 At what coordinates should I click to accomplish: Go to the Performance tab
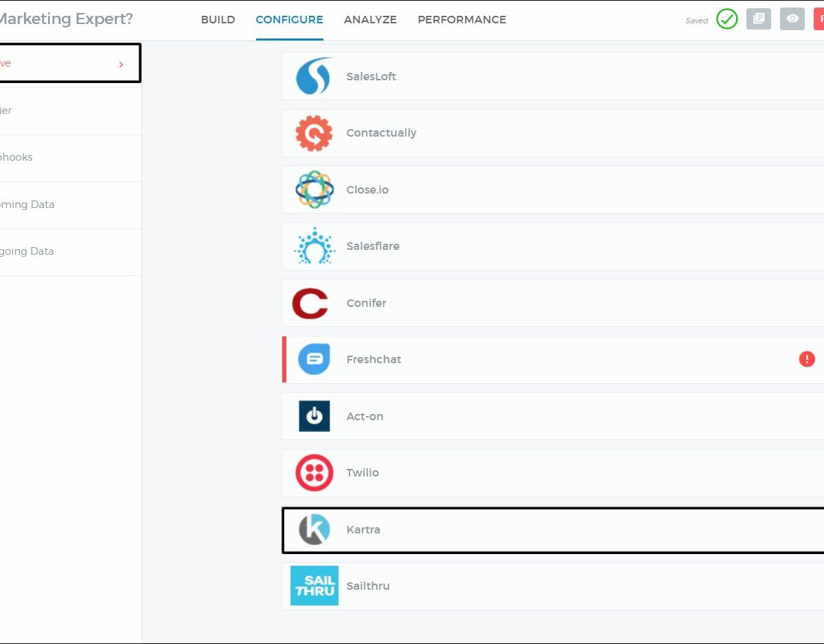pyautogui.click(x=461, y=20)
